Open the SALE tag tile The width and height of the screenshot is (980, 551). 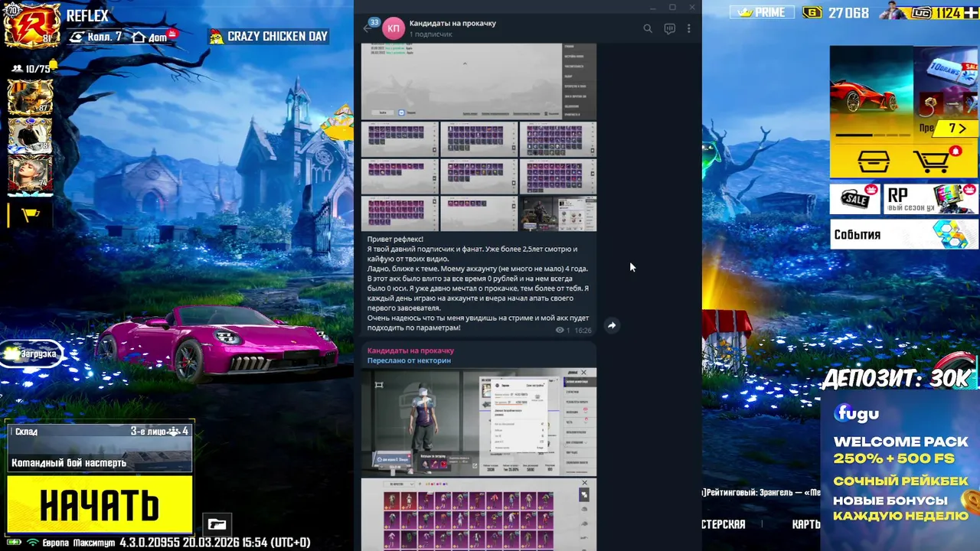[x=855, y=199]
